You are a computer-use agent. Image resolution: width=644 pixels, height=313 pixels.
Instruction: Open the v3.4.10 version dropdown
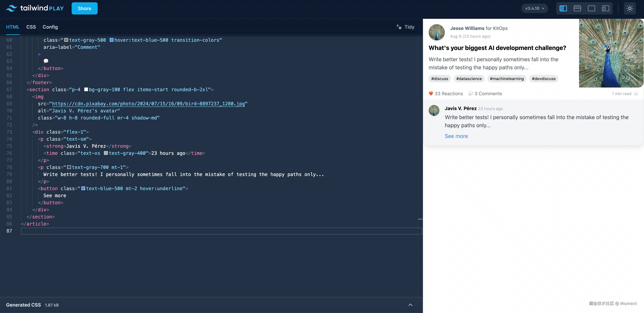534,8
